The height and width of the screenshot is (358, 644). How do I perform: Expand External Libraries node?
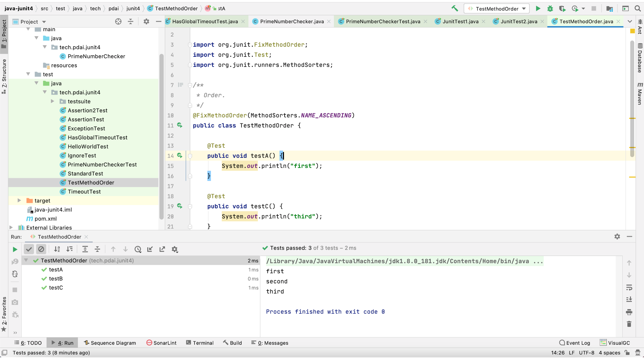click(x=11, y=227)
